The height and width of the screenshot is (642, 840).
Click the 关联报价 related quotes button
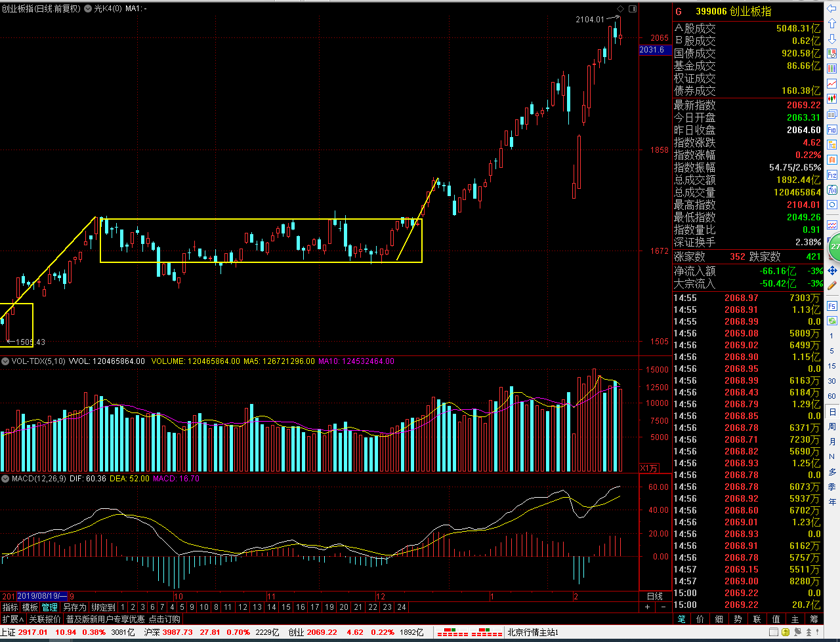tap(45, 619)
